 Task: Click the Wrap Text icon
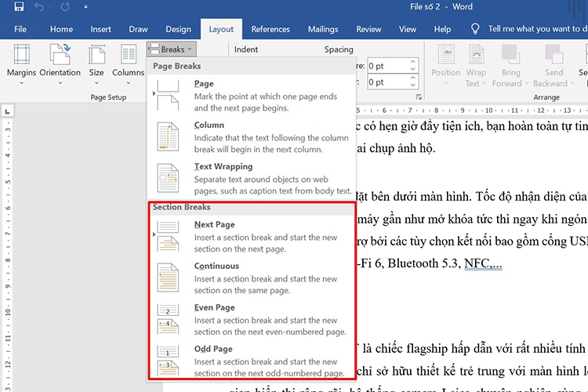coord(476,55)
